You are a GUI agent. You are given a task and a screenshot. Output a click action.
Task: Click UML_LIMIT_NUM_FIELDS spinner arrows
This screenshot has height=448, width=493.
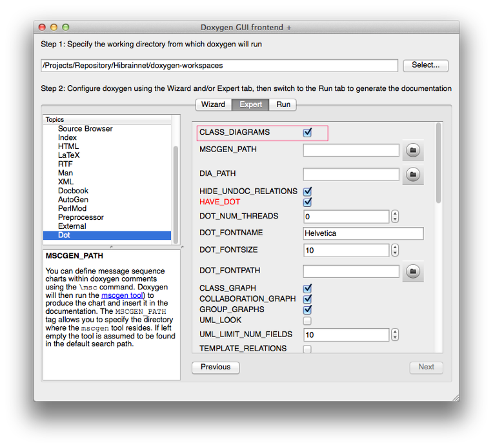click(x=395, y=335)
